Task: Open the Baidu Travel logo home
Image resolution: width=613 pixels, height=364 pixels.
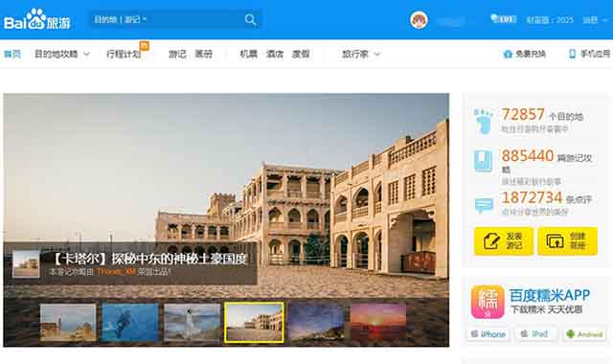Action: (x=37, y=19)
